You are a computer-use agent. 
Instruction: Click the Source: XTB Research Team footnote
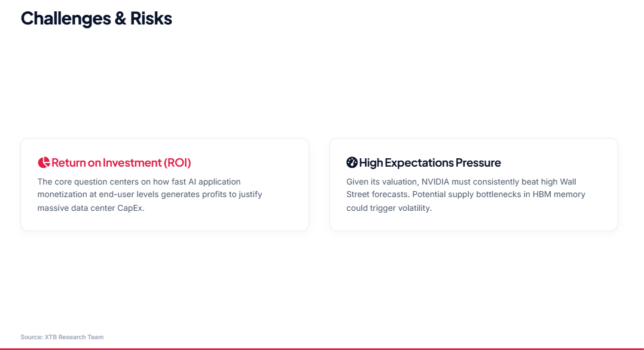[62, 337]
